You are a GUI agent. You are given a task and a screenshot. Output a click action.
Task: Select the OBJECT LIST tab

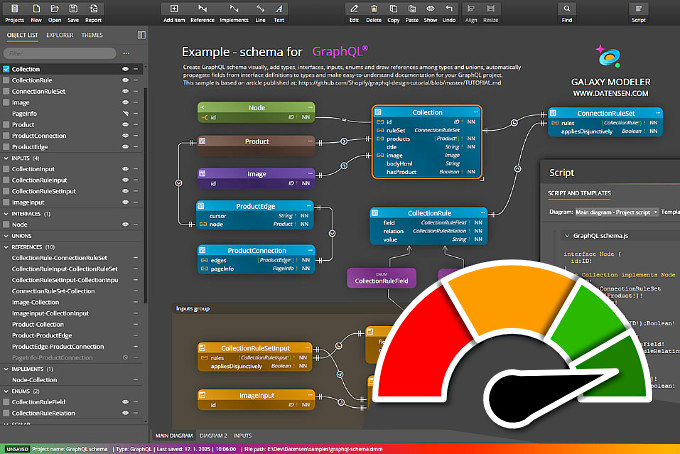[x=23, y=35]
